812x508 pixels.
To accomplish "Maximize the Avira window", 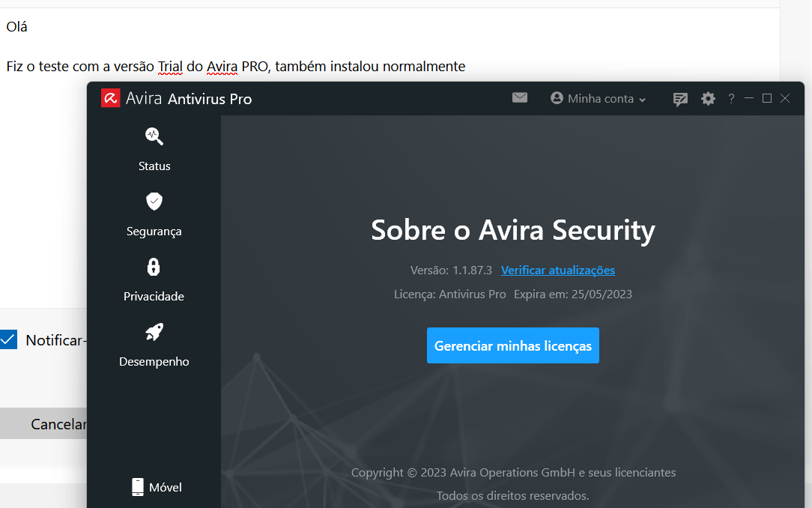I will pyautogui.click(x=767, y=98).
